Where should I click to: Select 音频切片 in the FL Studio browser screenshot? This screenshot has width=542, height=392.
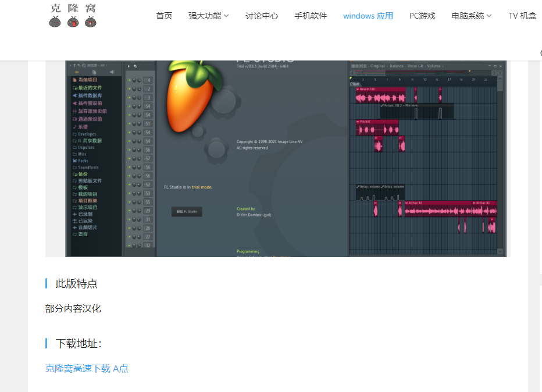[85, 227]
